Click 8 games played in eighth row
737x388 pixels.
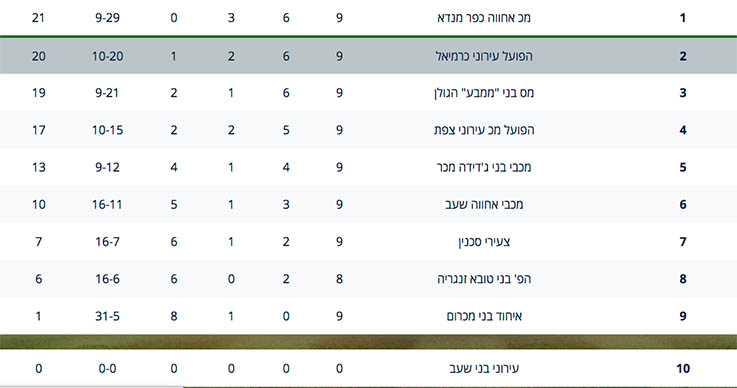339,279
